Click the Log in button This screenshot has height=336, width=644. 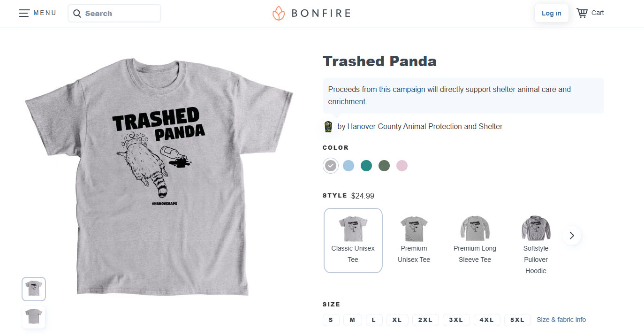(x=551, y=13)
